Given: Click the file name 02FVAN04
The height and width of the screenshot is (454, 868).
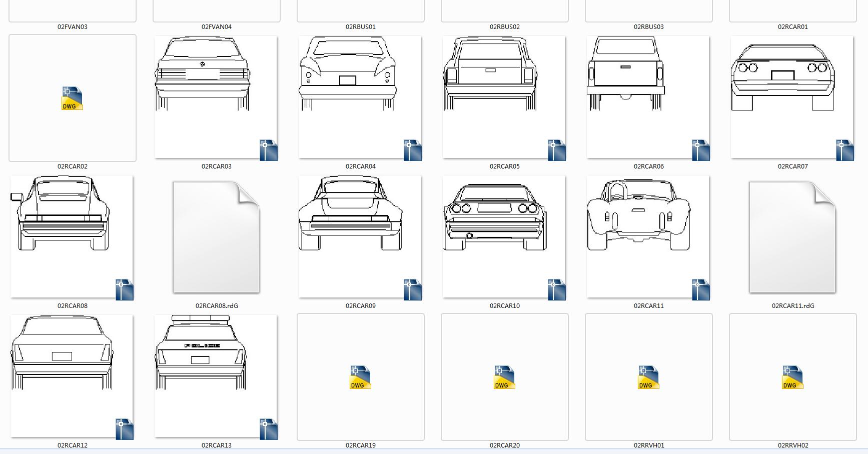Looking at the screenshot, I should coord(217,27).
